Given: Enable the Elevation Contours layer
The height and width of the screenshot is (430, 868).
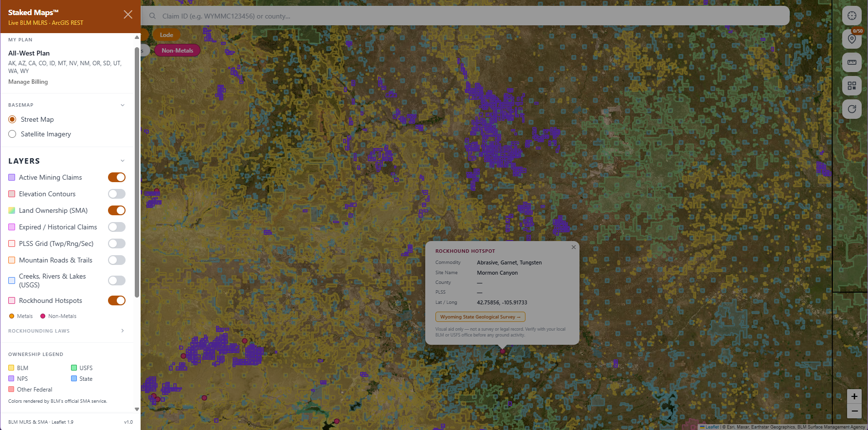Looking at the screenshot, I should [x=117, y=194].
